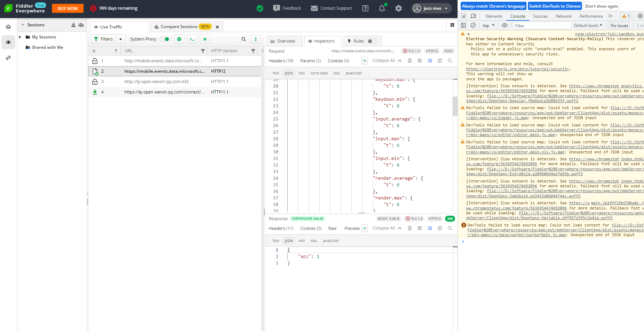Search inside the response body
Viewport: 644px width, 331px height.
click(450, 228)
